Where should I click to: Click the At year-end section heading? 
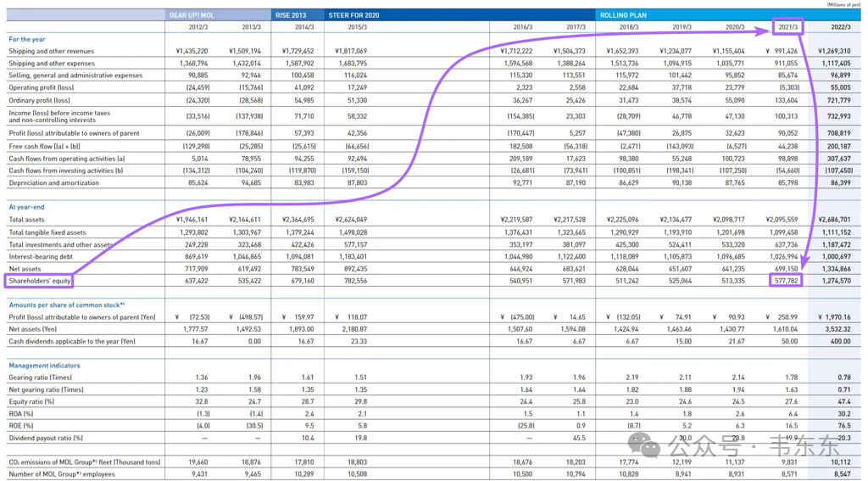click(26, 207)
